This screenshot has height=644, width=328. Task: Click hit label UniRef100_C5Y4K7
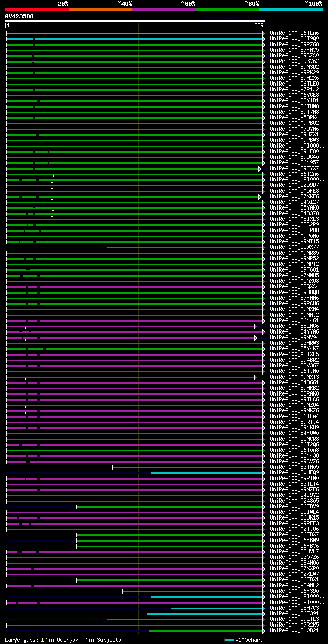(294, 348)
